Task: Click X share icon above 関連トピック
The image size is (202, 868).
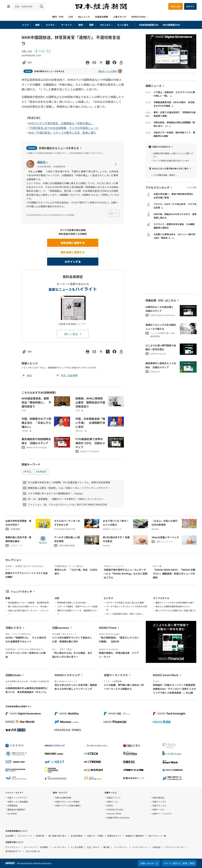Action: [108, 351]
